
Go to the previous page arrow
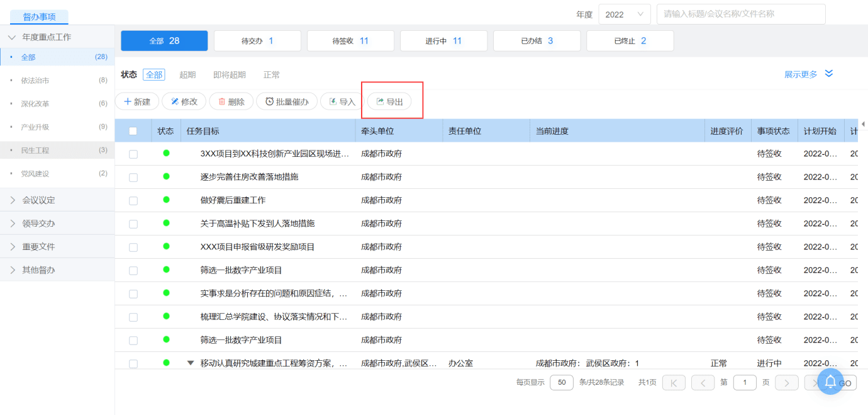point(703,382)
